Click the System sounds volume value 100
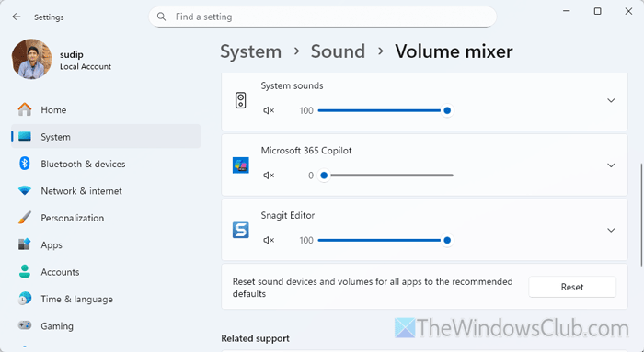 [306, 111]
